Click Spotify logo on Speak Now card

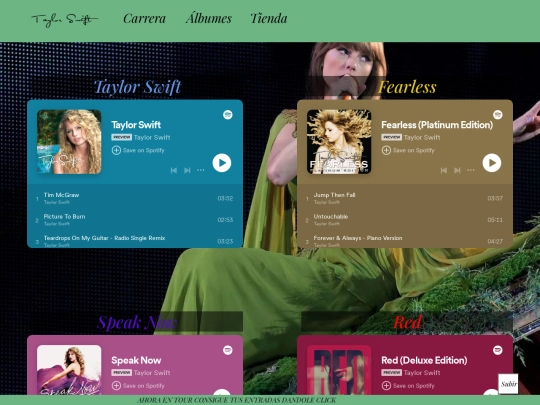coord(228,350)
